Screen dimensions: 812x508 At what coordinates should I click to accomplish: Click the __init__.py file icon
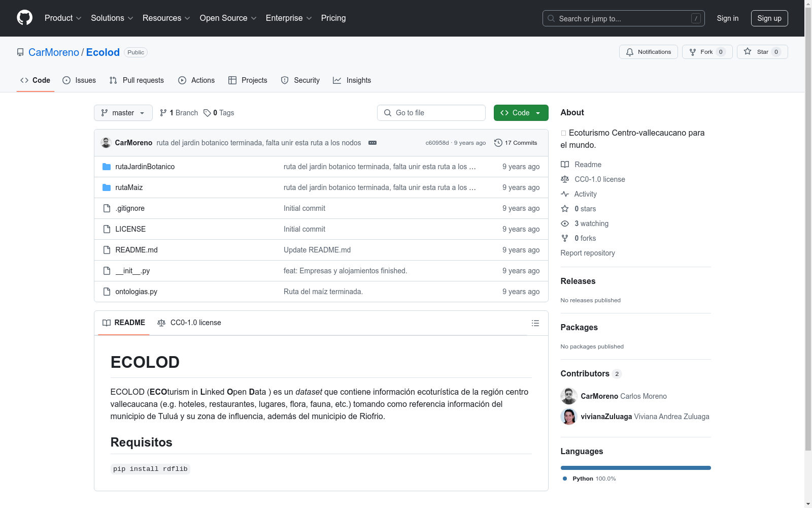click(x=107, y=271)
